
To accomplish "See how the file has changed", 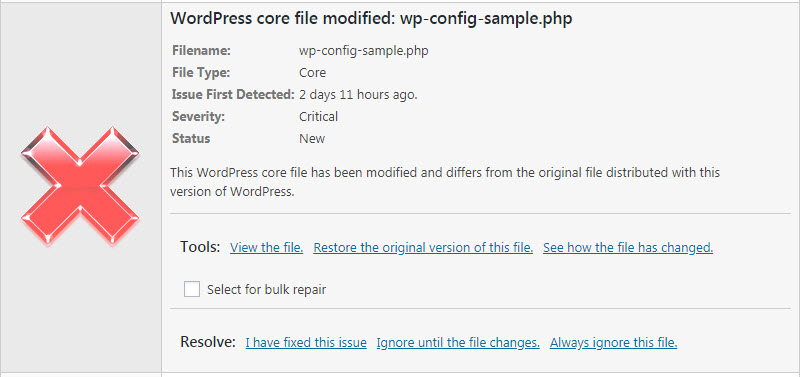I will coord(628,248).
